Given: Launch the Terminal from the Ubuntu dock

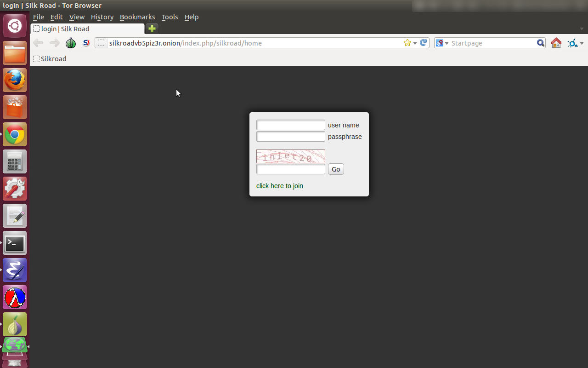Looking at the screenshot, I should point(14,243).
